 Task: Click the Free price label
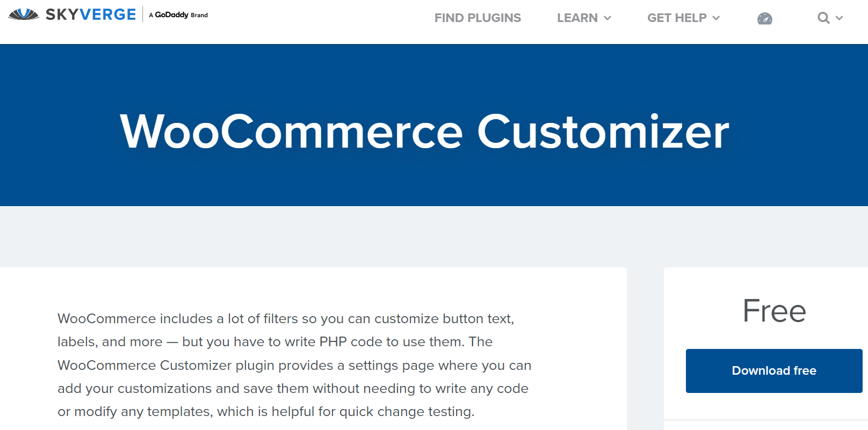coord(774,311)
